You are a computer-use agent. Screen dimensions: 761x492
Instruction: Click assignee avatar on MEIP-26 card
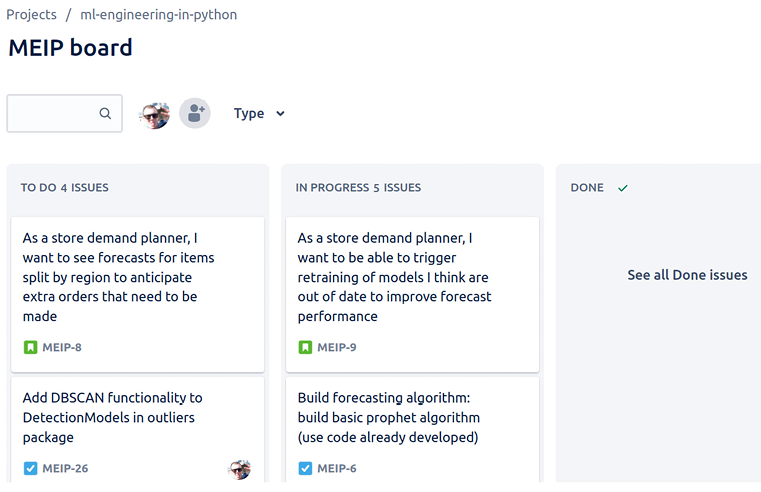pyautogui.click(x=239, y=469)
